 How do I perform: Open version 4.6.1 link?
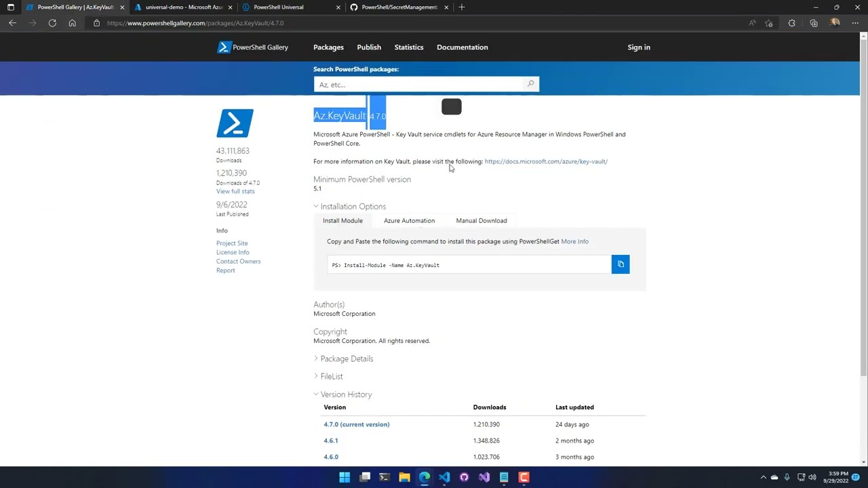coord(331,441)
